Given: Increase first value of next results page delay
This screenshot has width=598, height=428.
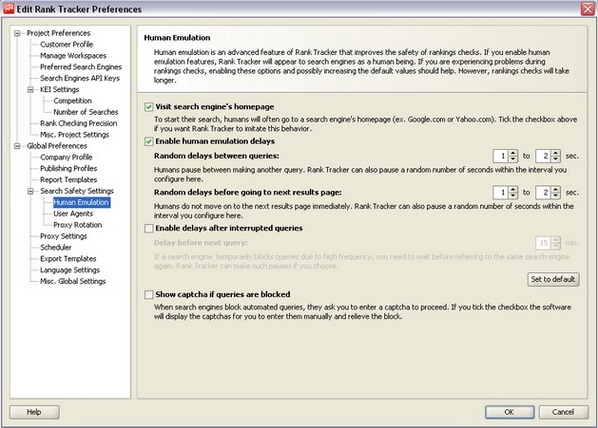Looking at the screenshot, I should pyautogui.click(x=513, y=190).
